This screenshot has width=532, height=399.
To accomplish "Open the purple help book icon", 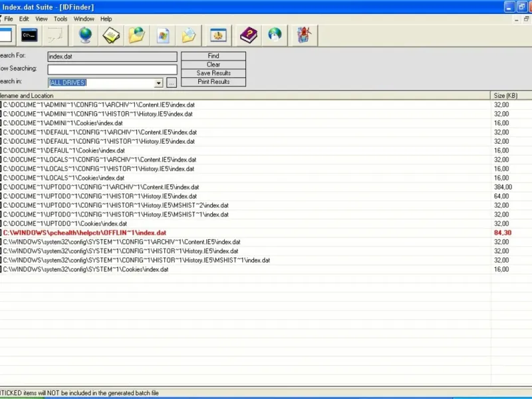I will point(248,35).
